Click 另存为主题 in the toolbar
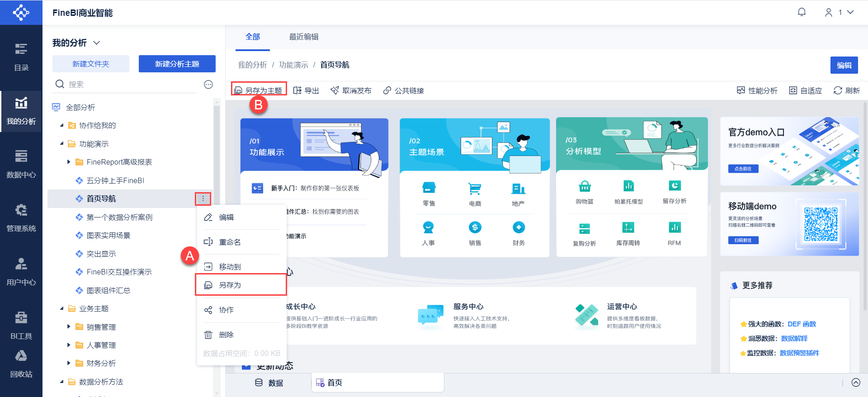This screenshot has height=397, width=868. 259,90
